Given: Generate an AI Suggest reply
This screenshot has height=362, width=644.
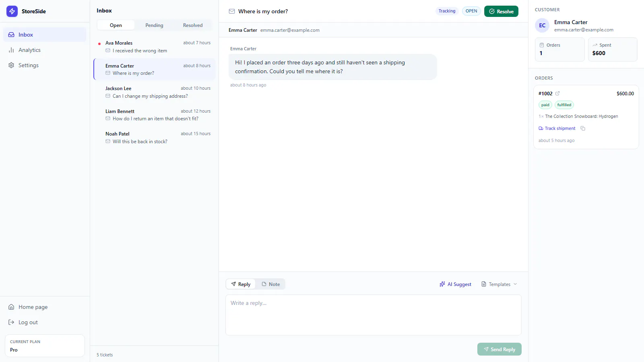Looking at the screenshot, I should click(x=455, y=284).
